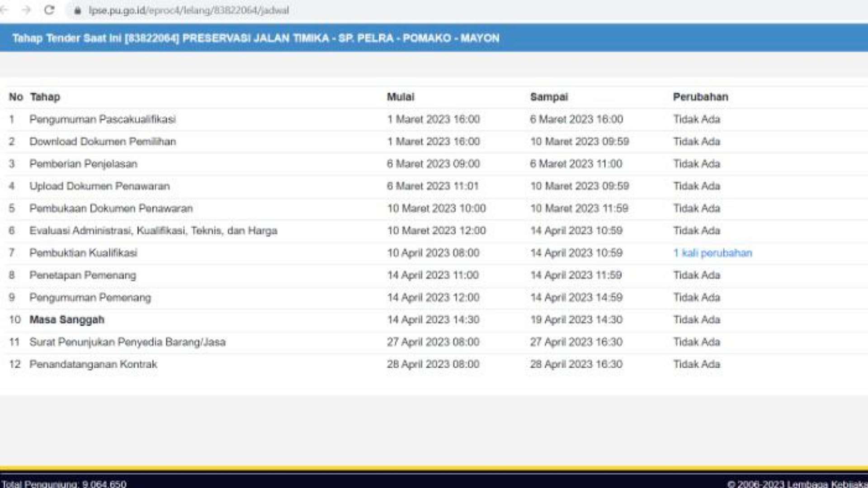Click 'Pembuktian Kualifikasi' stage text
Viewport: 868px width, 488px height.
click(83, 253)
